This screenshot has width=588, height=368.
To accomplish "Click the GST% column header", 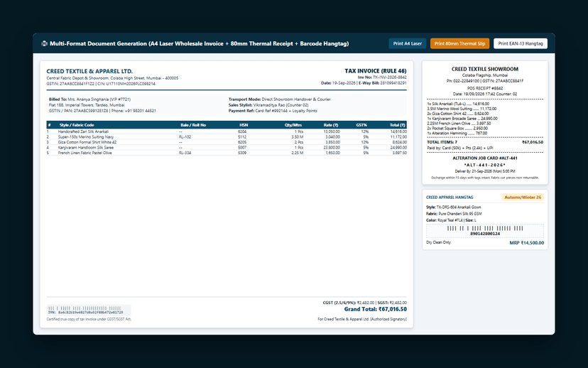I will tap(361, 125).
